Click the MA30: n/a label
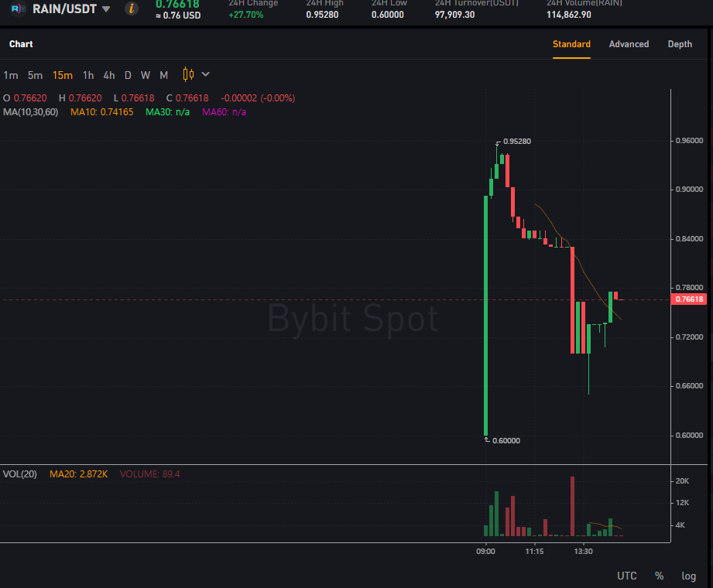This screenshot has height=588, width=713. (167, 111)
